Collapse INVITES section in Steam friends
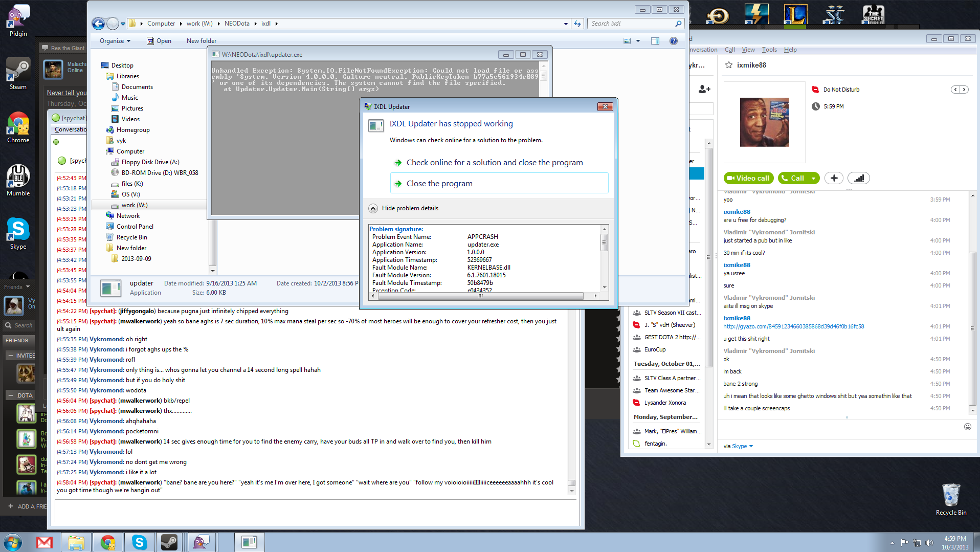This screenshot has height=552, width=980. coord(10,355)
